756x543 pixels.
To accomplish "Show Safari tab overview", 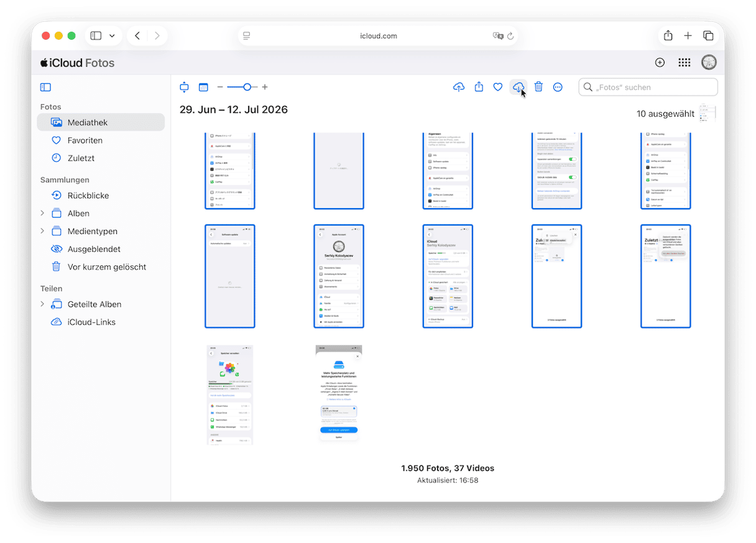I will [708, 36].
